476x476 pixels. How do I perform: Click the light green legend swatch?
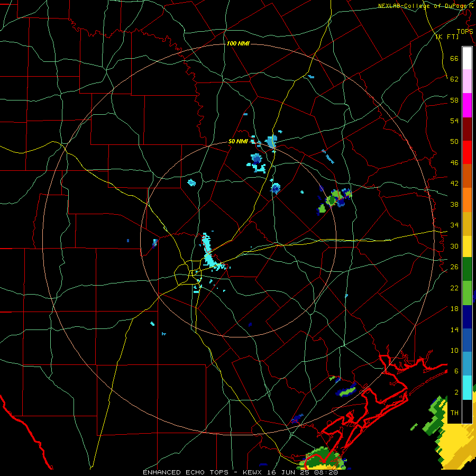point(467,293)
